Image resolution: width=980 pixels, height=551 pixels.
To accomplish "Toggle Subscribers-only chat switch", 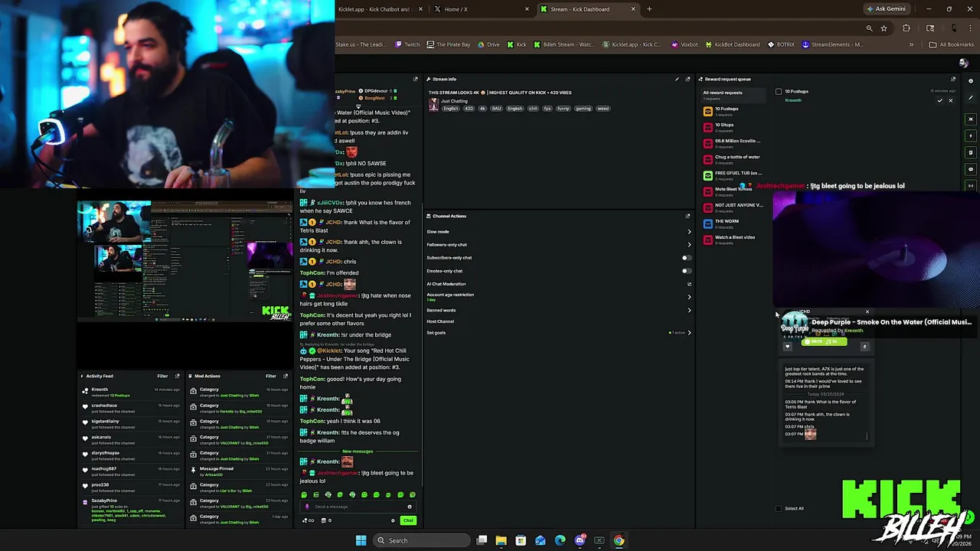I will [x=686, y=258].
